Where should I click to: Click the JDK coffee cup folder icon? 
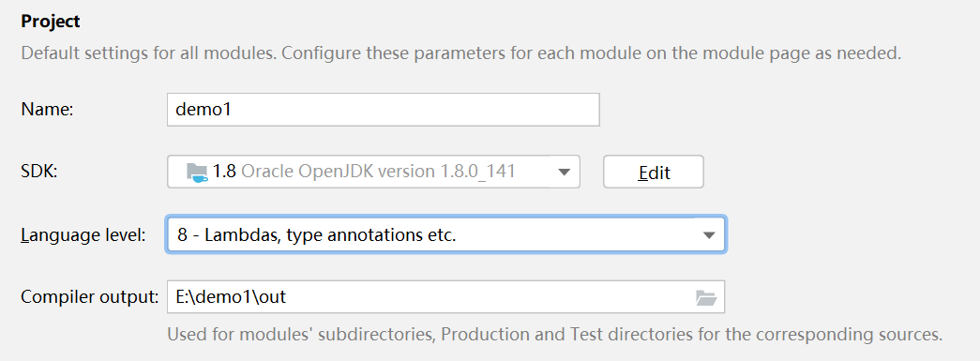(198, 172)
